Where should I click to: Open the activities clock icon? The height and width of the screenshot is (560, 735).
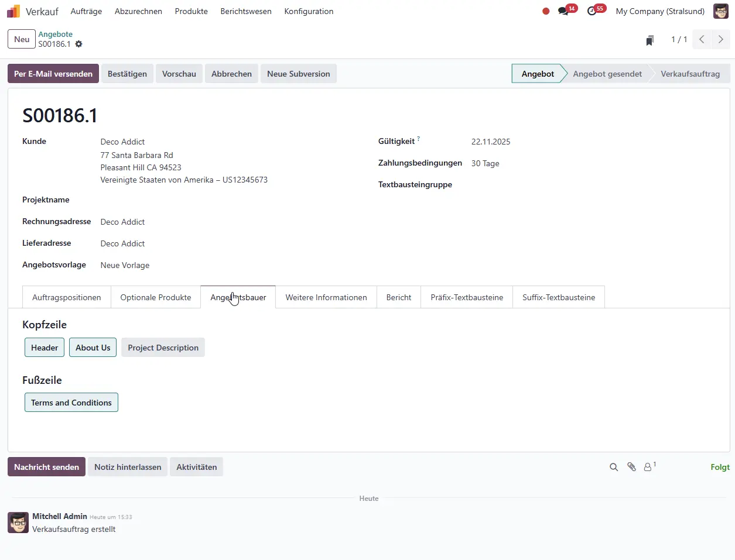coord(592,11)
